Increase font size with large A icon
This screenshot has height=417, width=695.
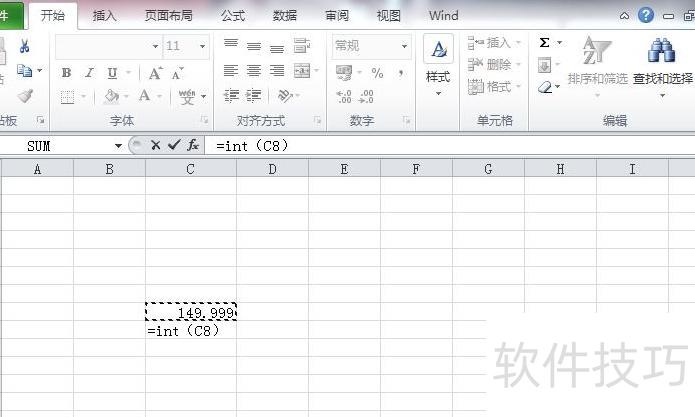click(155, 73)
